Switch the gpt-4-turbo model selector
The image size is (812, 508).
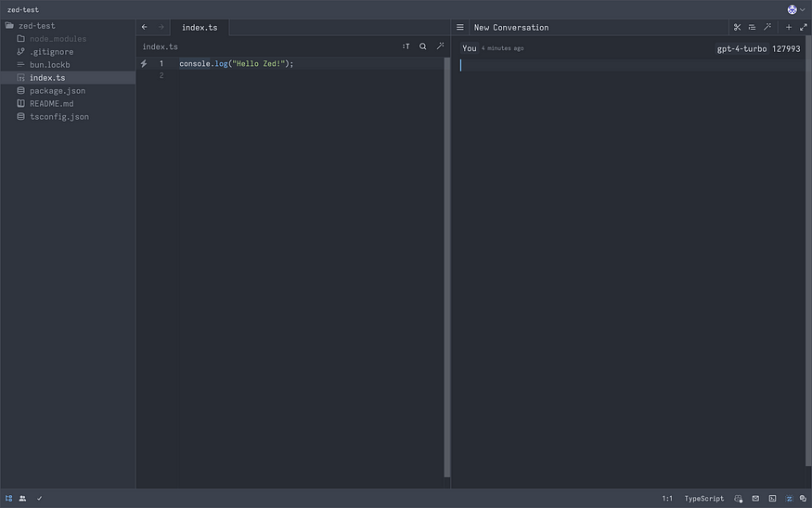coord(741,48)
